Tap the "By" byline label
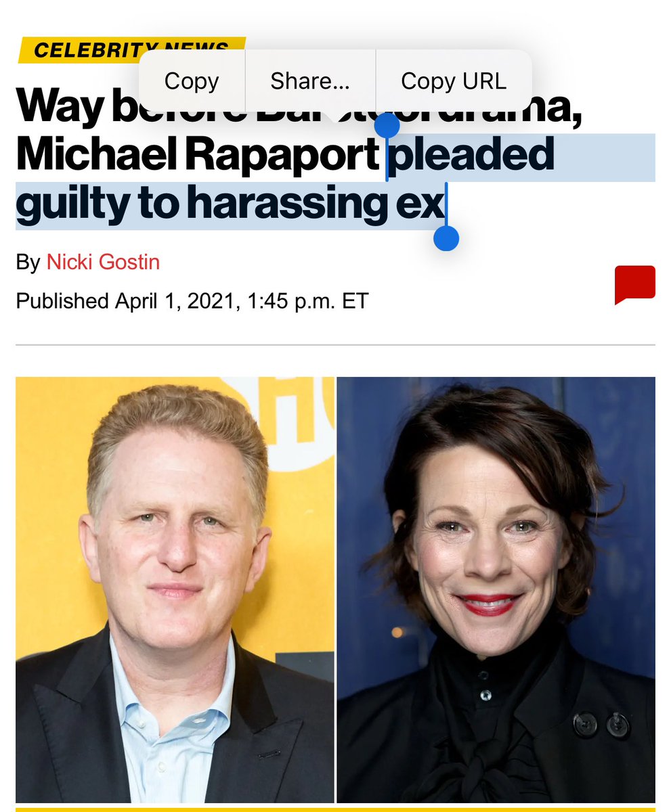 28,262
